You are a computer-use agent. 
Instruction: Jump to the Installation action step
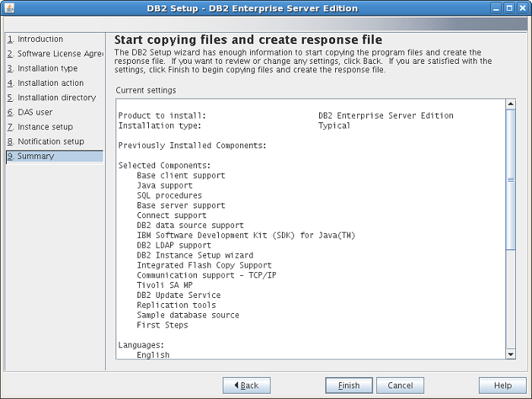[x=46, y=83]
